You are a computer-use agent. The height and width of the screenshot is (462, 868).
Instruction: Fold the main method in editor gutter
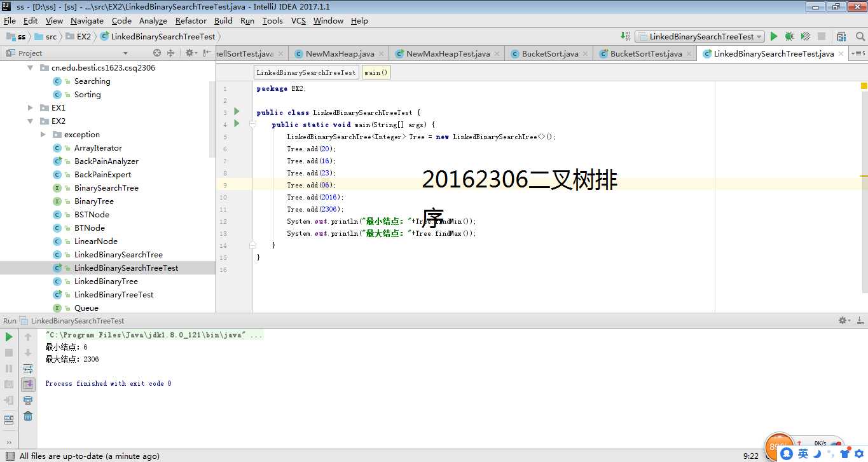pos(252,125)
